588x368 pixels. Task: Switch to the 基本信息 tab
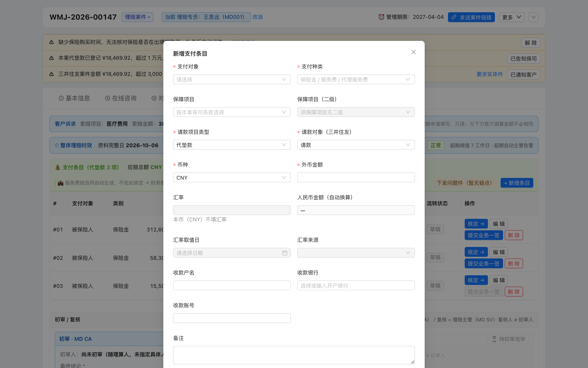tap(74, 98)
